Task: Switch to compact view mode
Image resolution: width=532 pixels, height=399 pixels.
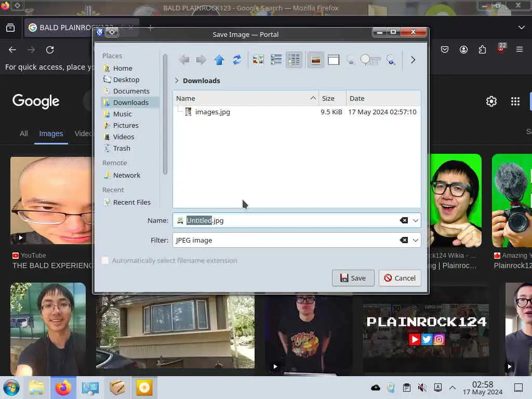Action: point(276,60)
